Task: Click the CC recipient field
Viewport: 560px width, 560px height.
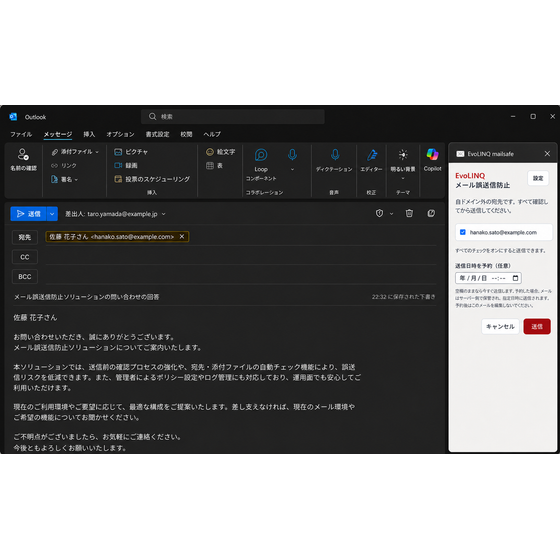Action: (240, 257)
